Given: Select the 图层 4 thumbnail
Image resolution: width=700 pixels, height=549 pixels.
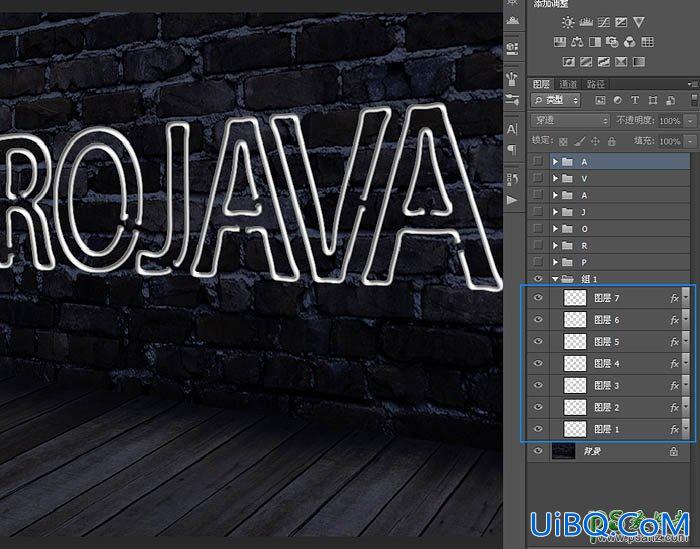Looking at the screenshot, I should pyautogui.click(x=575, y=363).
